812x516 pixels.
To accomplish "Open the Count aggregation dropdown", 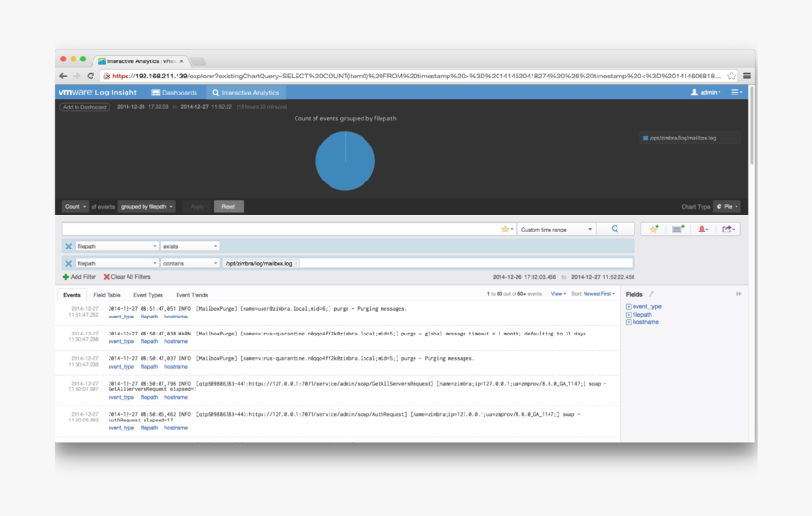I will (76, 206).
